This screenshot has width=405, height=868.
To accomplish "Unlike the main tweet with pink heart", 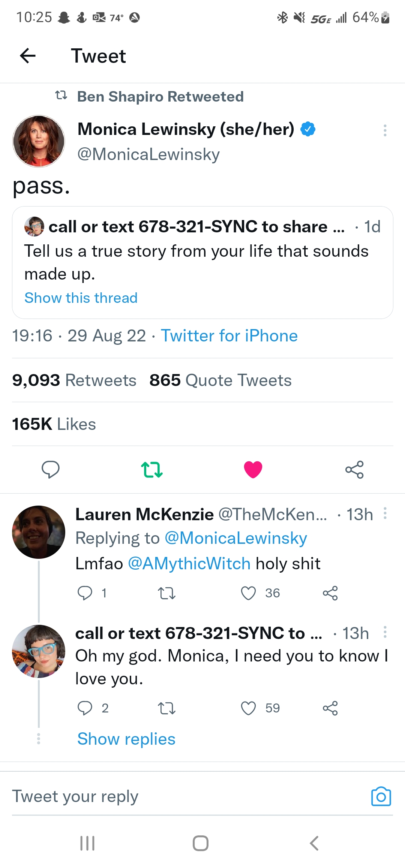I will [x=253, y=469].
